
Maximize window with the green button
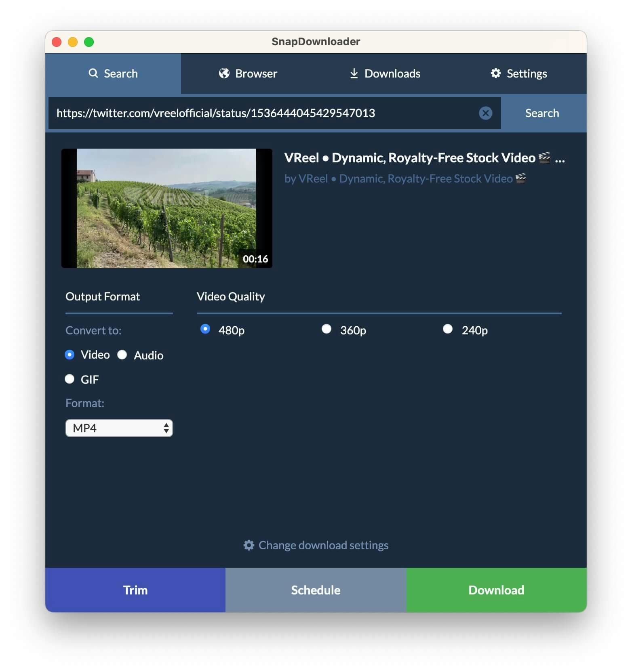click(89, 42)
